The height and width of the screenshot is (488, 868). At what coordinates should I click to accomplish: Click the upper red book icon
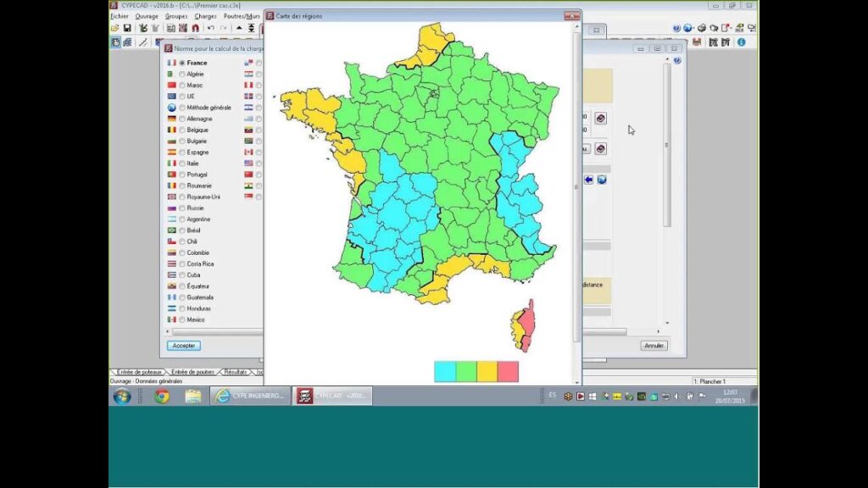click(600, 119)
